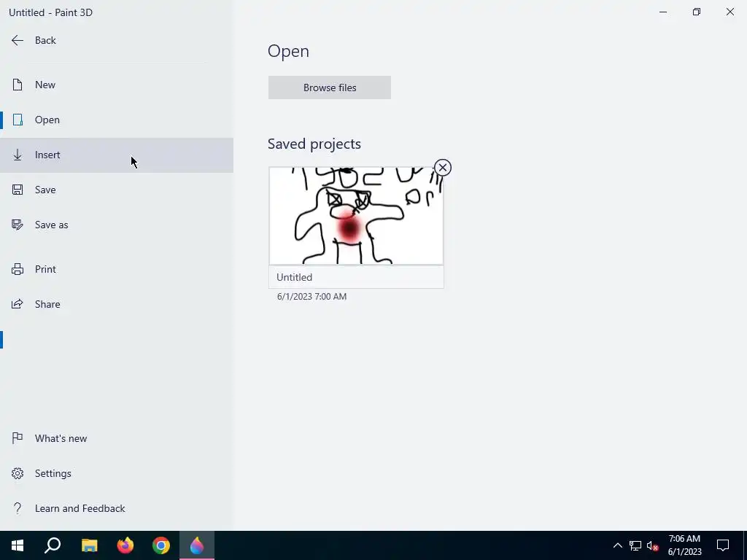Click the 6/1/2023 7:00 AM timestamp
Screen dimensions: 747x560
pyautogui.click(x=312, y=297)
